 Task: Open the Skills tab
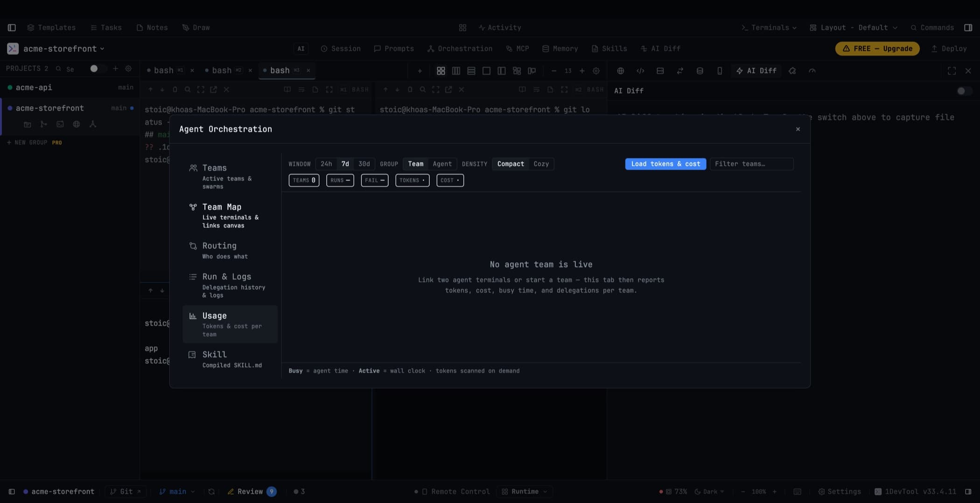(x=609, y=49)
